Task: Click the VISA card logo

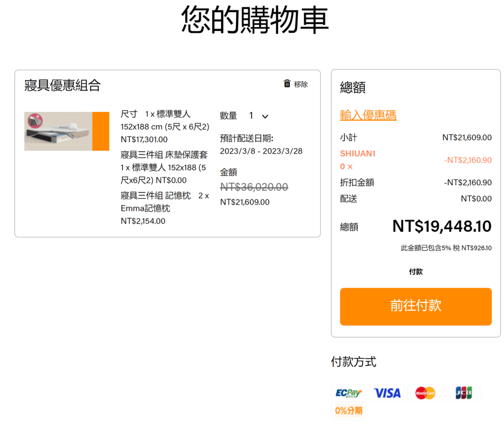Action: (387, 393)
